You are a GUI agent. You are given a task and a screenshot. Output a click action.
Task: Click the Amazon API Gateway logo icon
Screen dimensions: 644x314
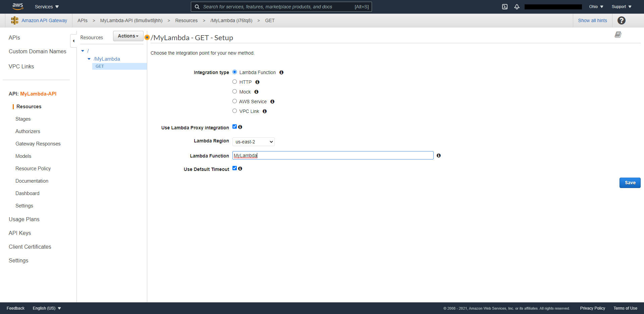point(15,20)
